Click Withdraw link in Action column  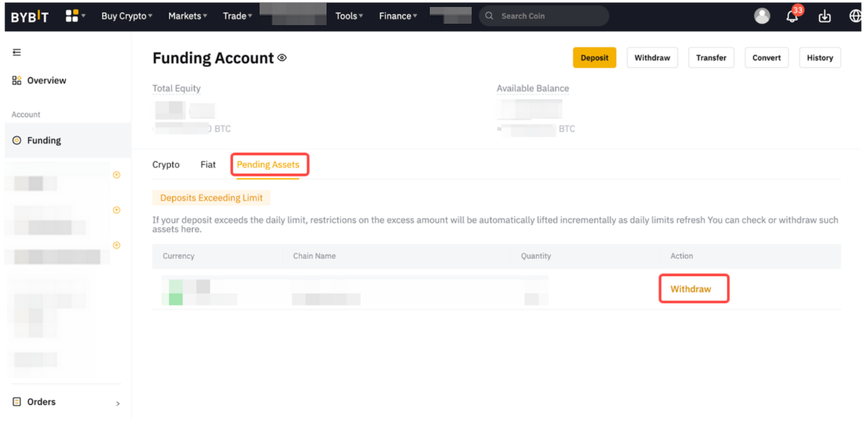pyautogui.click(x=690, y=289)
